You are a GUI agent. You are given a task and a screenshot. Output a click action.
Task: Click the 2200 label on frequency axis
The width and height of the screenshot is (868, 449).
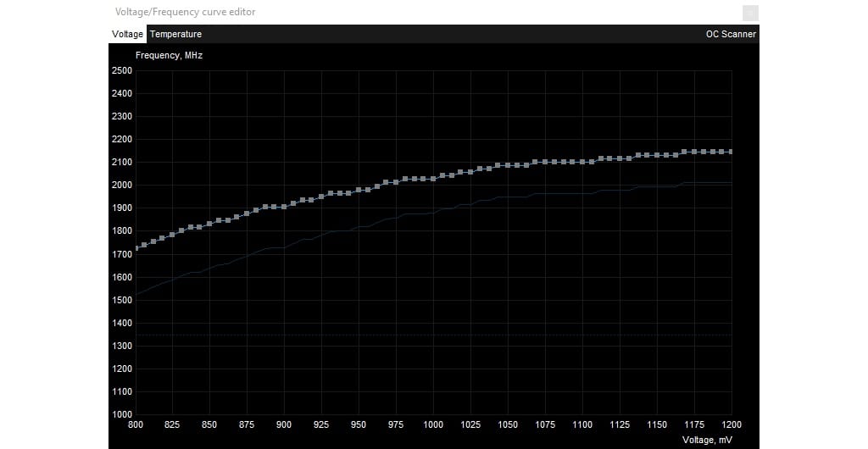point(122,139)
